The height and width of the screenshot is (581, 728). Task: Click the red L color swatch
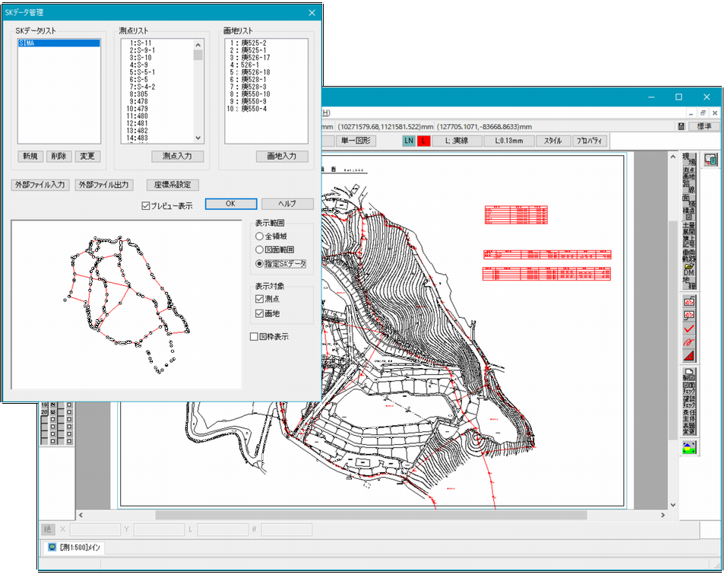(x=423, y=141)
